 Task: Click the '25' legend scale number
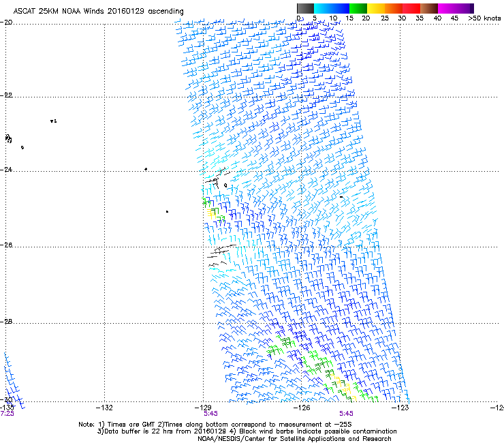tap(385, 18)
